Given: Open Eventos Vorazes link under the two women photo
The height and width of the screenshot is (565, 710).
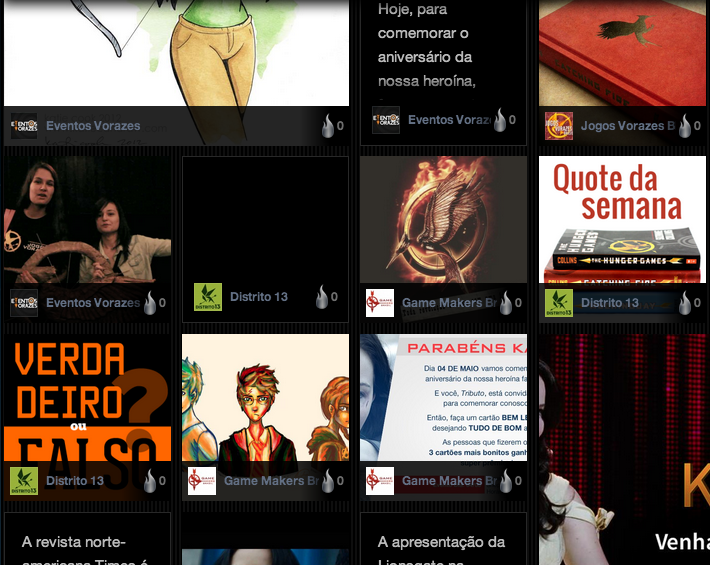Looking at the screenshot, I should (x=93, y=303).
